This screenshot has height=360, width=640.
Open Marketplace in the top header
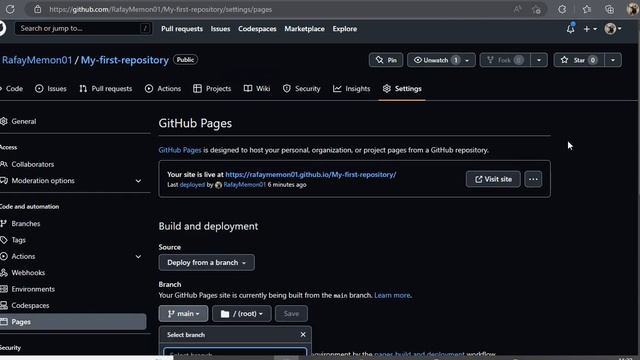click(x=304, y=29)
